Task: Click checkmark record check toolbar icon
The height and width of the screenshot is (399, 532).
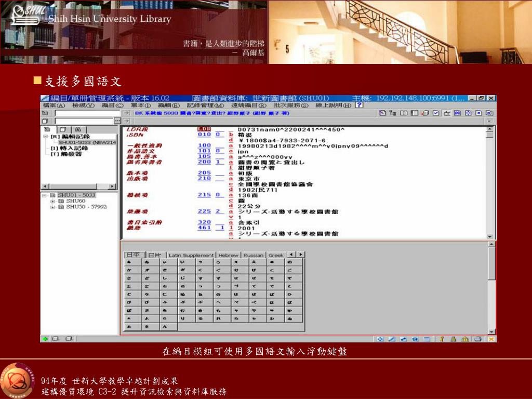Action: click(x=436, y=113)
